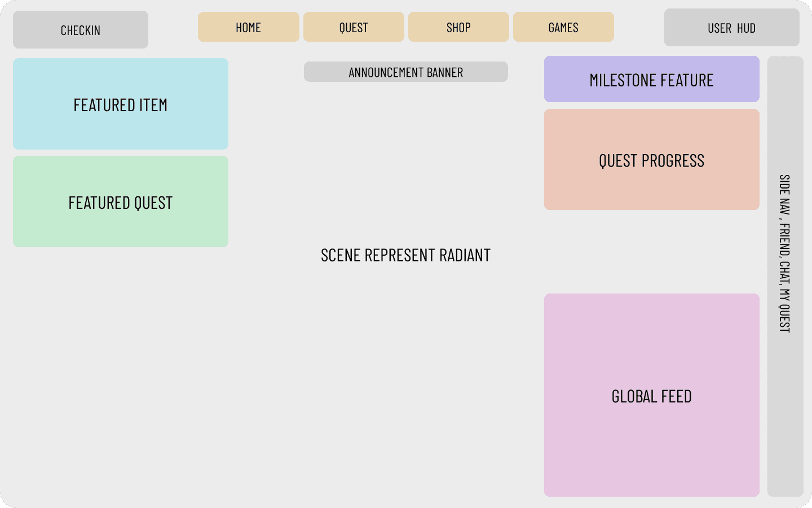Click the GLOBAL FEED heading text
Image resolution: width=812 pixels, height=508 pixels.
[x=652, y=396]
